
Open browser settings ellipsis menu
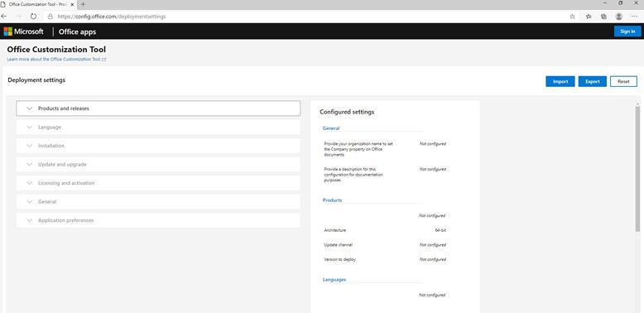(634, 17)
